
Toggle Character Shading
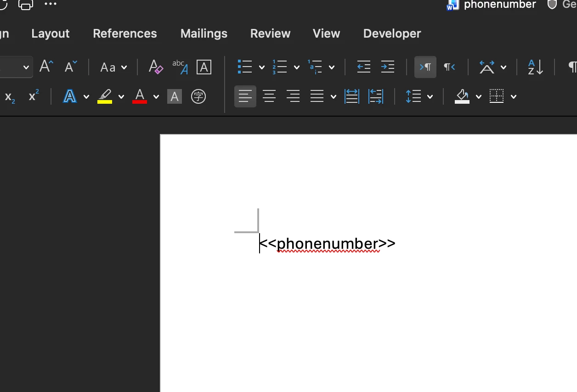pos(174,96)
